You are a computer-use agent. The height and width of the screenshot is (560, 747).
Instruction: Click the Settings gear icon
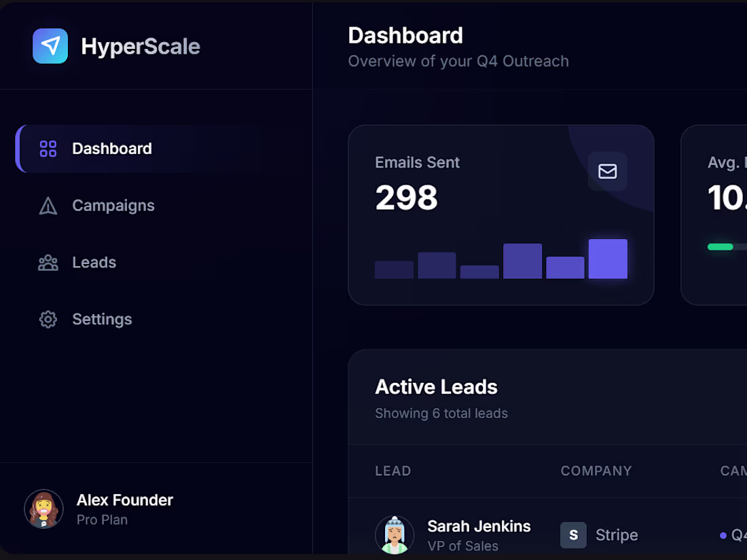pos(48,319)
